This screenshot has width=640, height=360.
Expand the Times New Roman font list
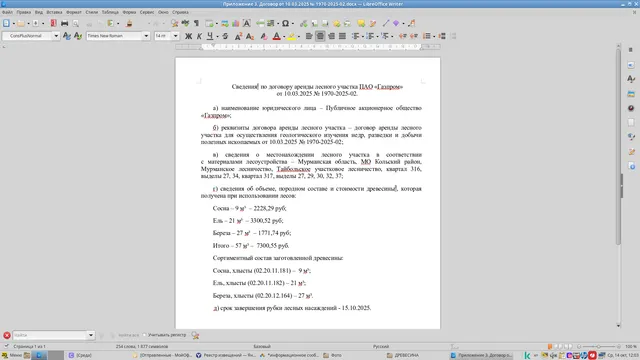tap(146, 36)
